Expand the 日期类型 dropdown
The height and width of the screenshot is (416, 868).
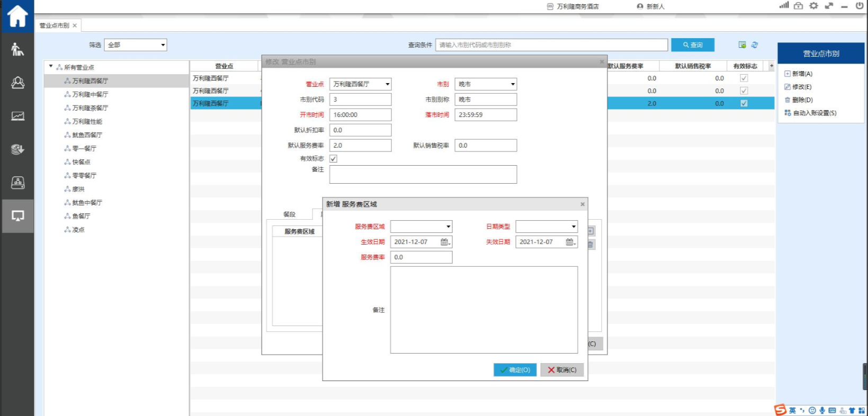tap(573, 227)
